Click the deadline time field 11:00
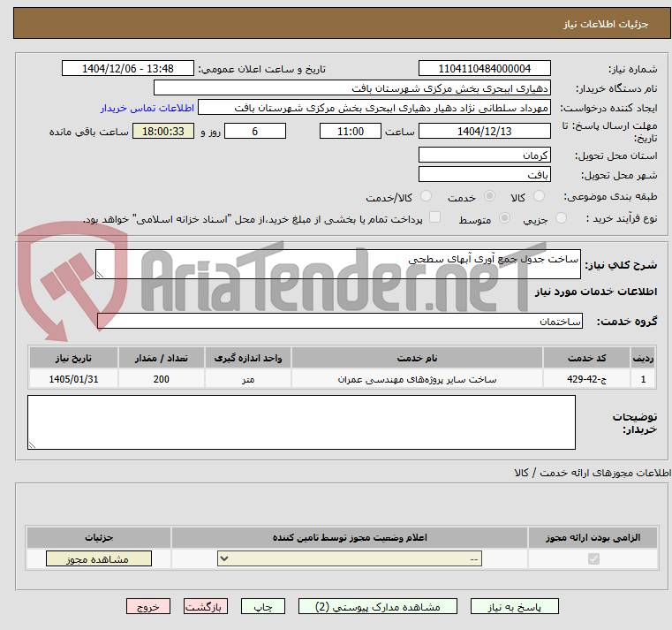The height and width of the screenshot is (630, 672). click(x=351, y=132)
